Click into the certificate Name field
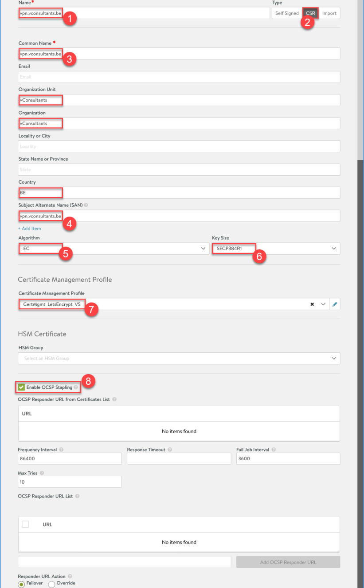Viewport: 364px width, 588px height. pyautogui.click(x=144, y=13)
